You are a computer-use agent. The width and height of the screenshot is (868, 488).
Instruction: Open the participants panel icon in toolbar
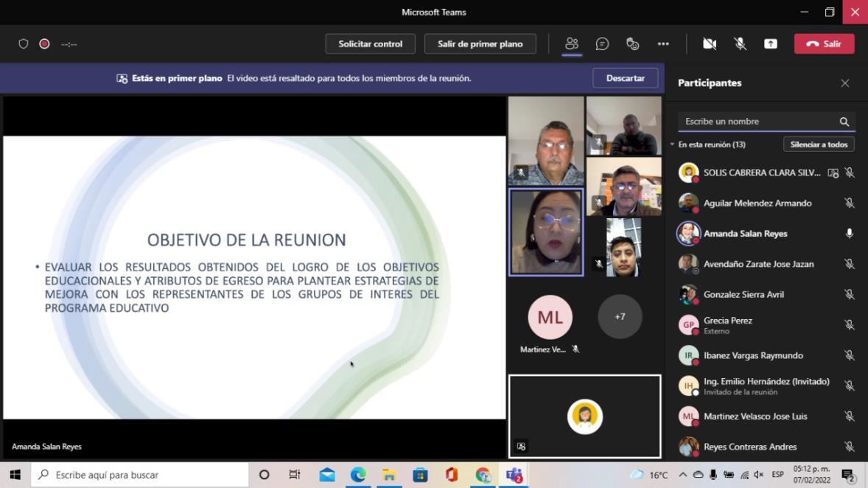[x=572, y=43]
